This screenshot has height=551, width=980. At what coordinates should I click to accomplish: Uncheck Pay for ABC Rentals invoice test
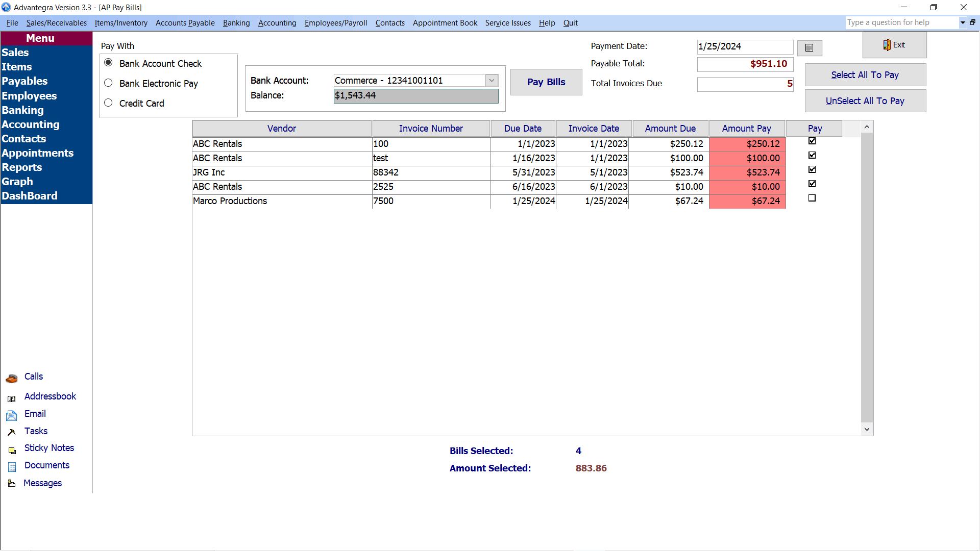(812, 155)
